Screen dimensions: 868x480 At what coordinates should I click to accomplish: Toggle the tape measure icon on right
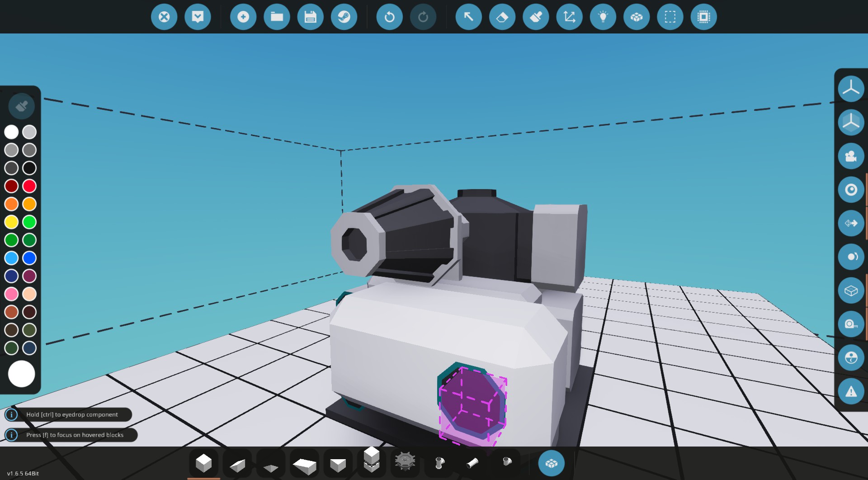tap(851, 324)
